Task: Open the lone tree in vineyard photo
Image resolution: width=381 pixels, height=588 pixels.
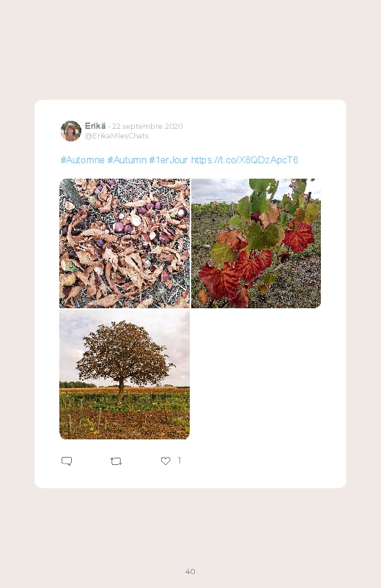Action: [125, 374]
